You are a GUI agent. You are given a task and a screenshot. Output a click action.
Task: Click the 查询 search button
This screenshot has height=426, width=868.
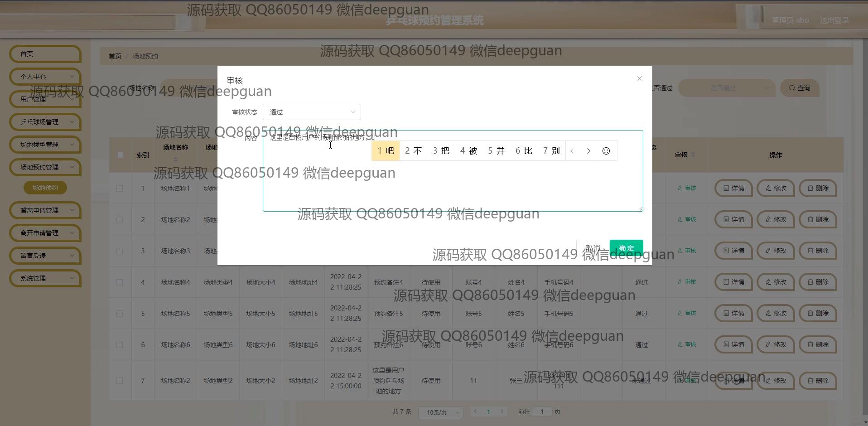(799, 88)
